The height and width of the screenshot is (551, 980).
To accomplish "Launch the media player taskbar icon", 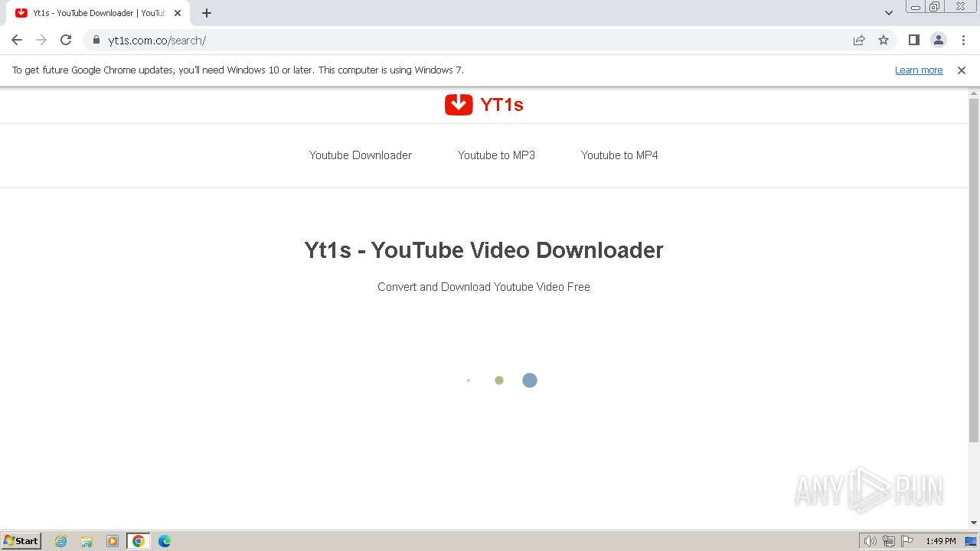I will [x=113, y=541].
